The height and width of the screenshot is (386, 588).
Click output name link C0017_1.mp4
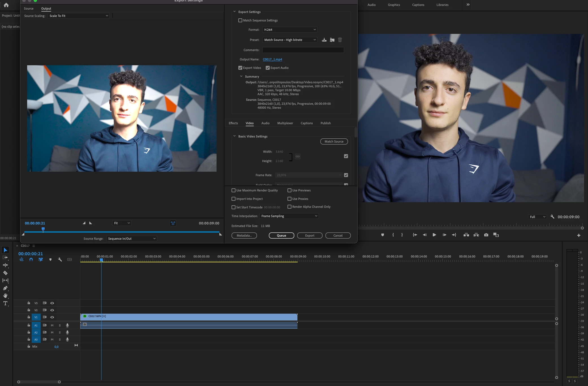(272, 59)
